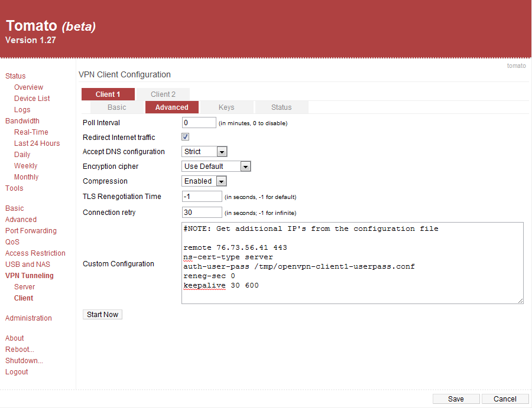Click the Start Now button

tap(102, 315)
